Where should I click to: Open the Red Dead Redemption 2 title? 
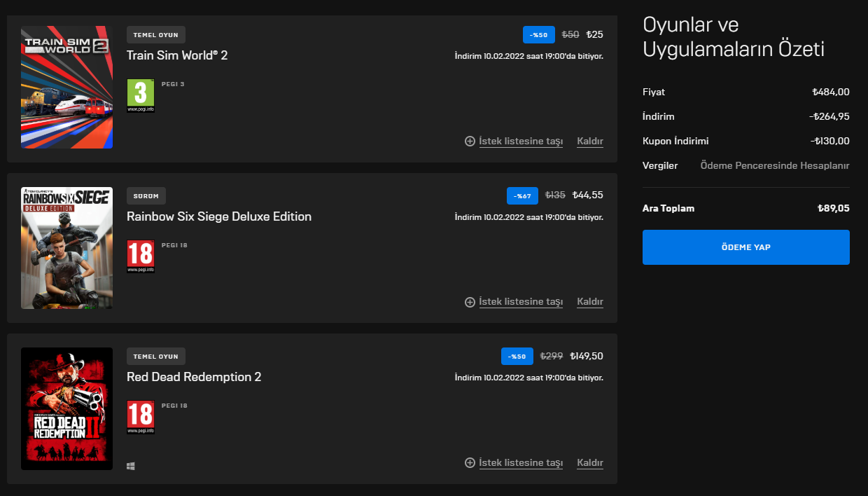[194, 377]
